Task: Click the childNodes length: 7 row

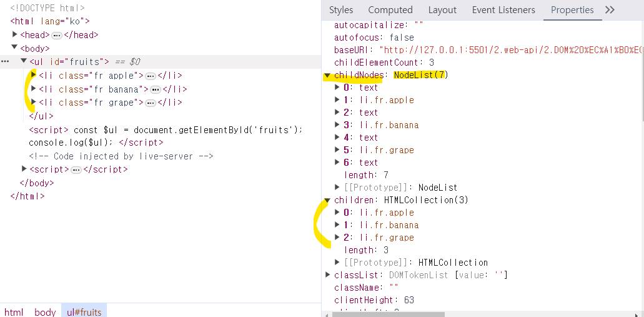Action: click(367, 174)
